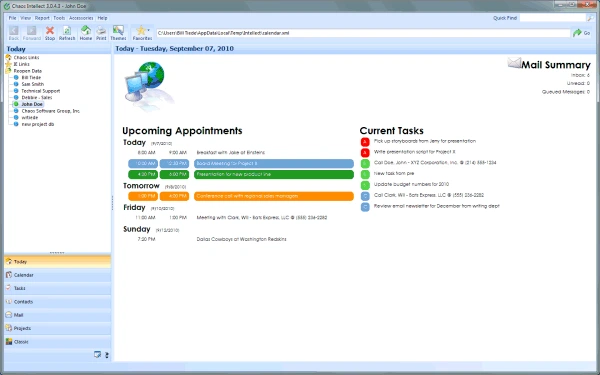Image resolution: width=600 pixels, height=375 pixels.
Task: Click the notes icon at sidebar bottom
Action: tap(97, 355)
